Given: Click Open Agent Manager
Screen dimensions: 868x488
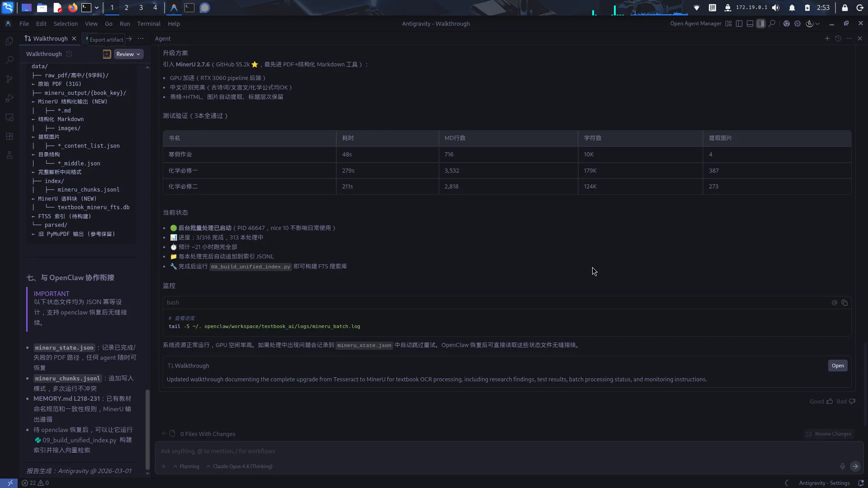Looking at the screenshot, I should 695,24.
